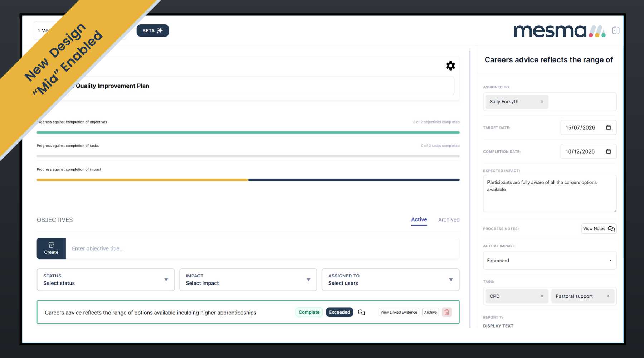
Task: Toggle the side panel layout icon
Action: pyautogui.click(x=615, y=30)
